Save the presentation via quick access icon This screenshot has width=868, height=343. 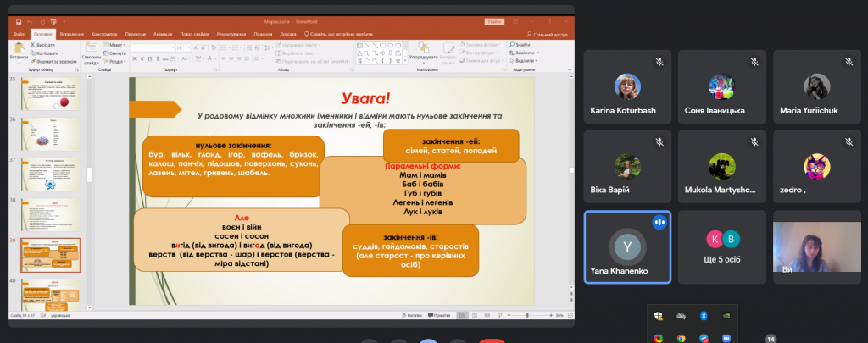19,22
